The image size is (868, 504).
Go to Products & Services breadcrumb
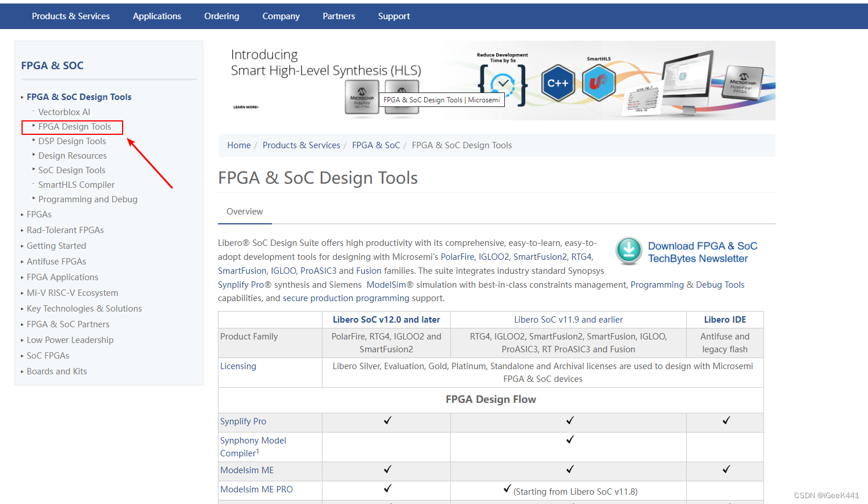tap(301, 145)
